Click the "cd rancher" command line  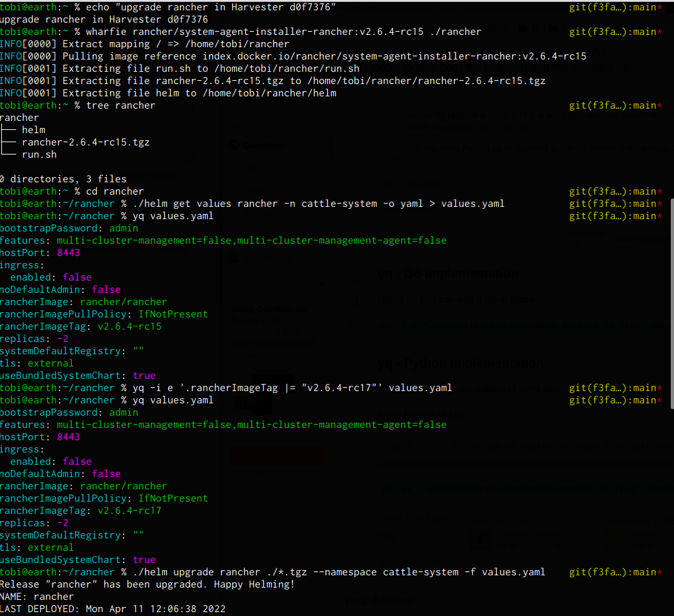pyautogui.click(x=72, y=191)
